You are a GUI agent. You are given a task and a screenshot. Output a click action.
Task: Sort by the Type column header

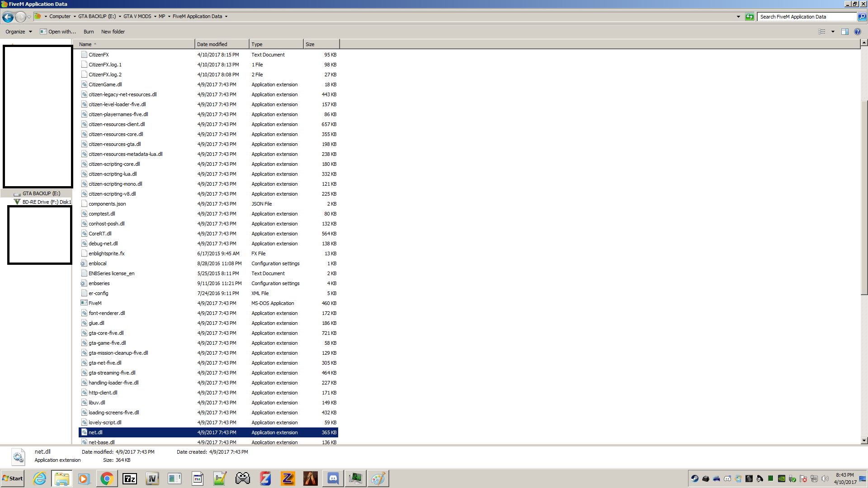276,44
